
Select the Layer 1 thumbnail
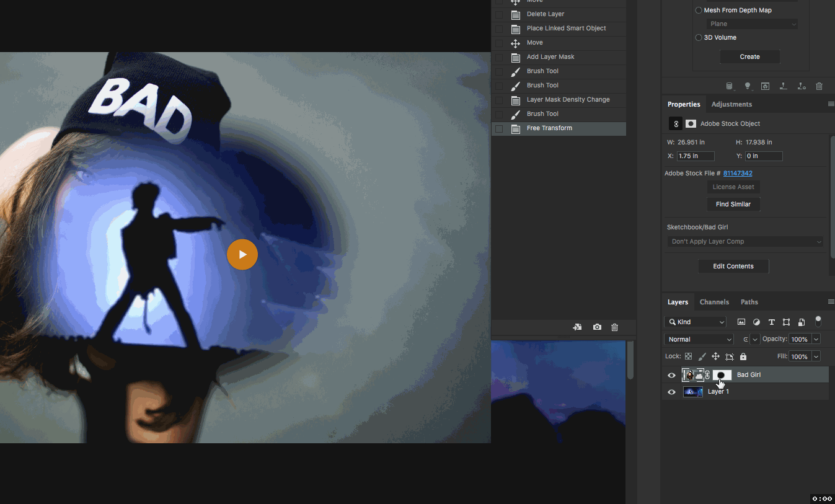693,392
